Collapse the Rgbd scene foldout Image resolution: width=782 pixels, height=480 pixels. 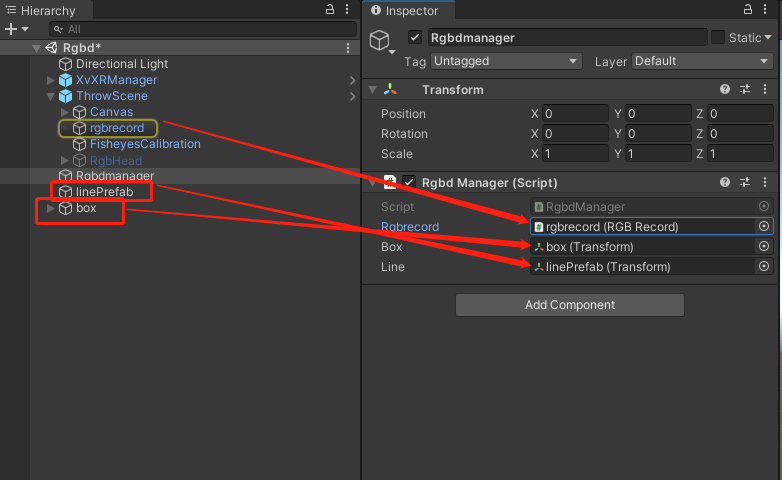point(36,48)
